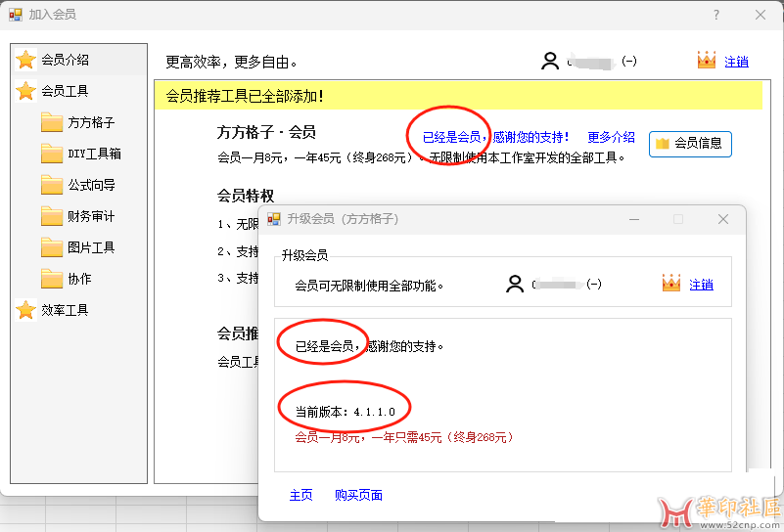Open the 财务审计 folder icon

(x=52, y=216)
